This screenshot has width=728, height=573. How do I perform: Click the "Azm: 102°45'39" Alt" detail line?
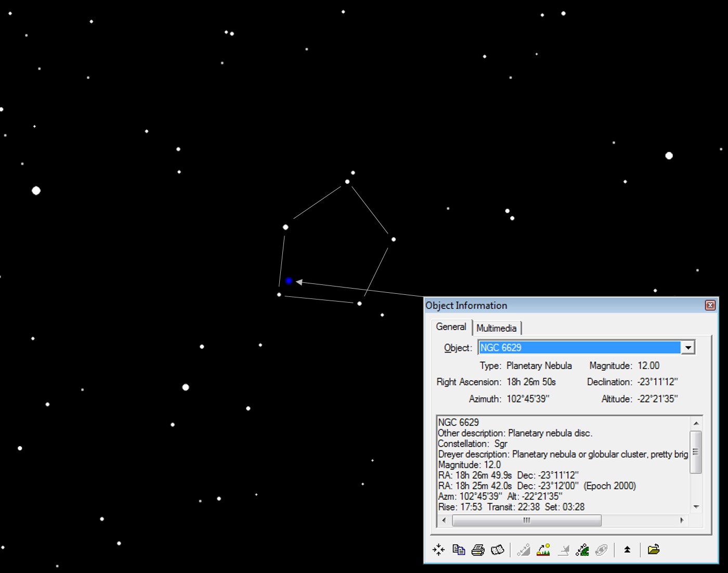[500, 496]
